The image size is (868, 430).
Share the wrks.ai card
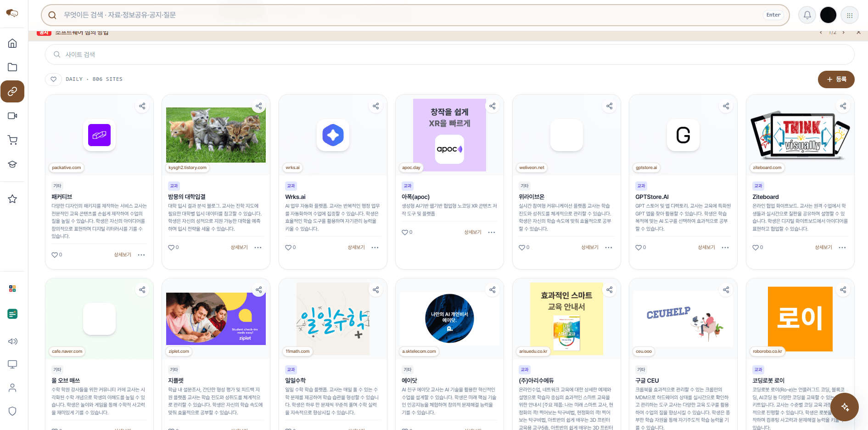point(376,106)
